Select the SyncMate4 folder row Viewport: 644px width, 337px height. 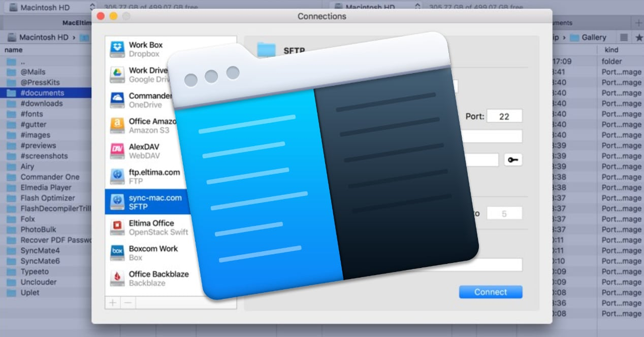pos(46,251)
